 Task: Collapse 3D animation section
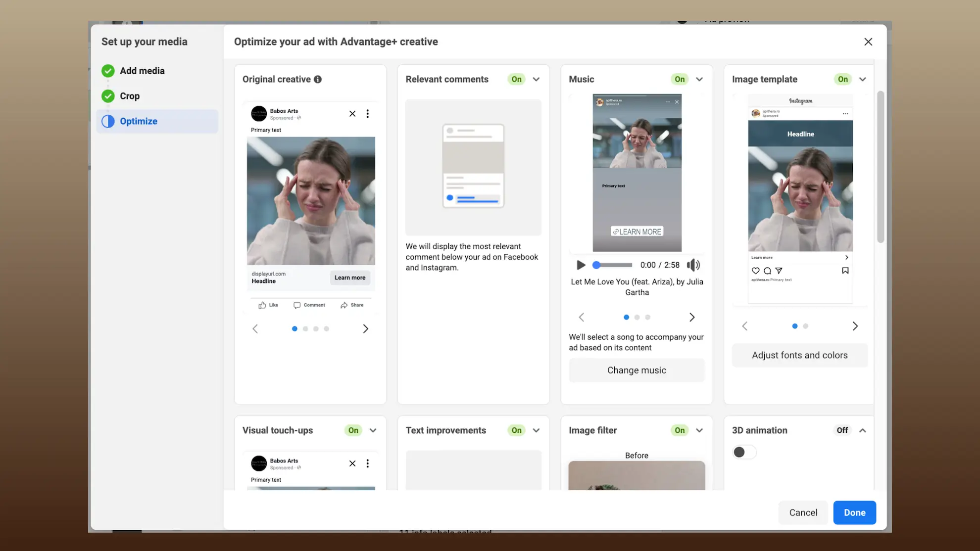point(863,430)
